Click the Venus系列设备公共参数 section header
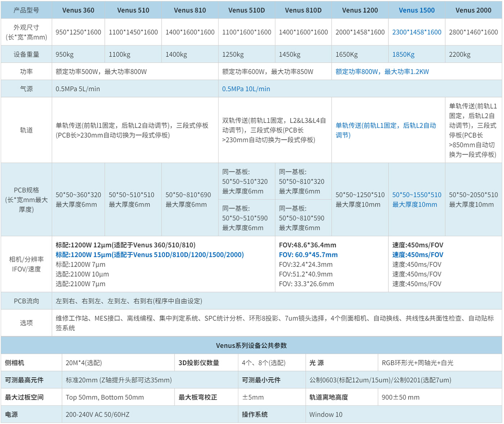 click(x=251, y=346)
